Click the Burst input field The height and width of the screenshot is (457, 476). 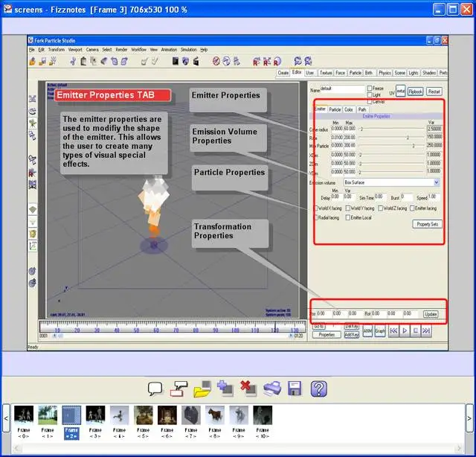(x=407, y=197)
